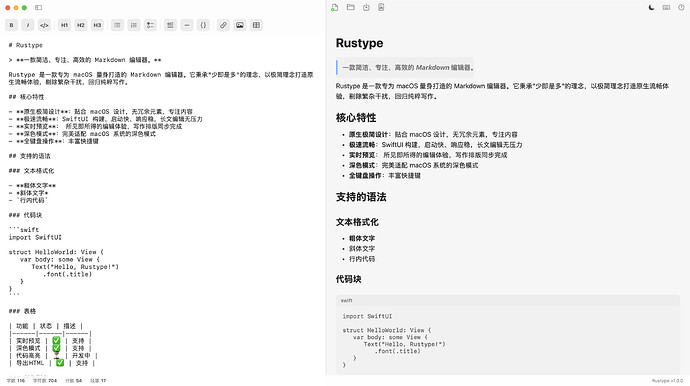Insert a numbered list
This screenshot has width=690, height=386.
134,25
